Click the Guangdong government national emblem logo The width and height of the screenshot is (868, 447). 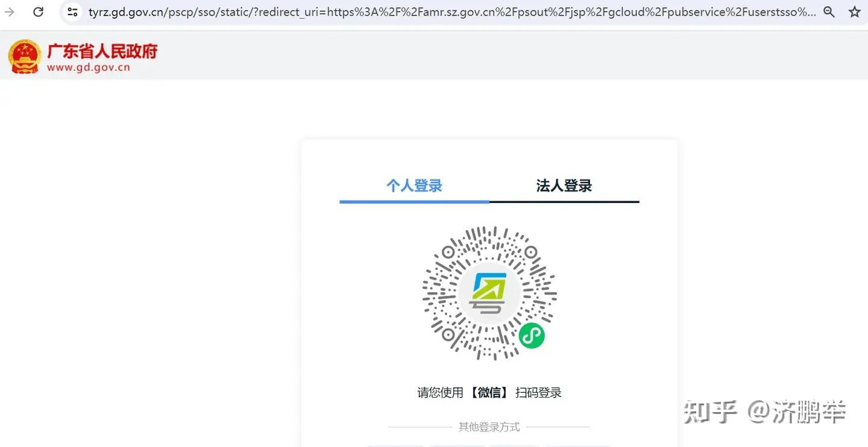(x=25, y=57)
